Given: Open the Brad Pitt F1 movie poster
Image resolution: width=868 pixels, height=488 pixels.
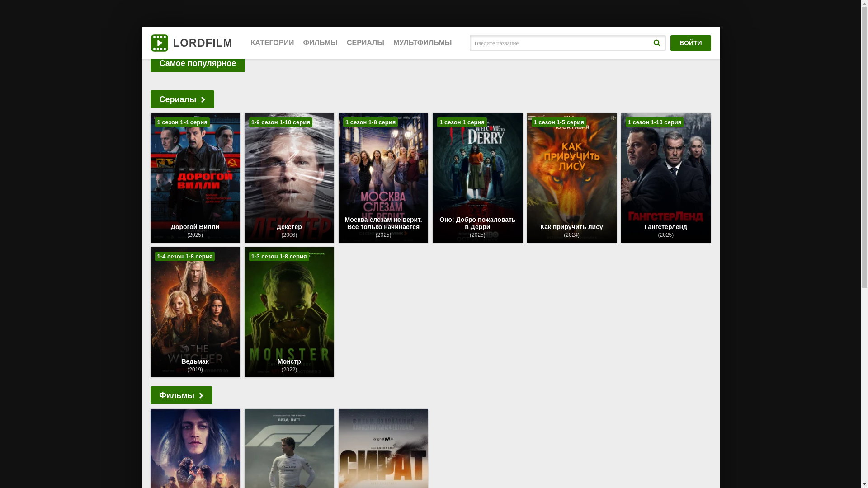Looking at the screenshot, I should click(289, 448).
